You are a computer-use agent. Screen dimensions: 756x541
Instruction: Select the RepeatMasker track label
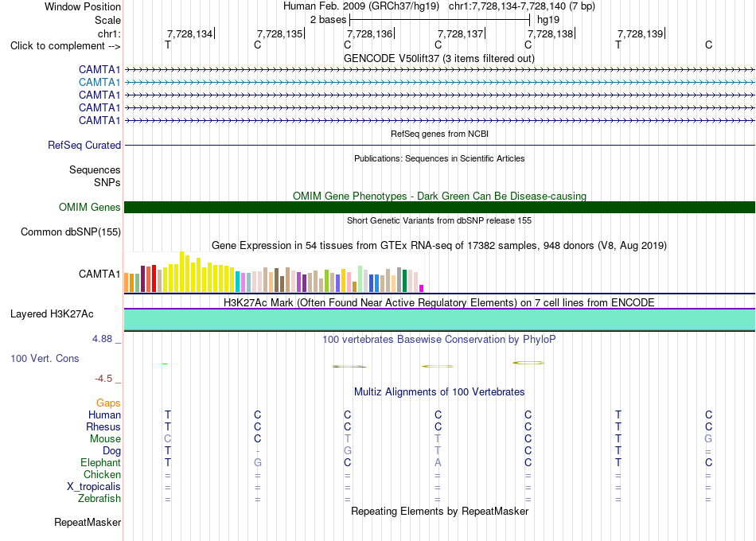coord(88,522)
